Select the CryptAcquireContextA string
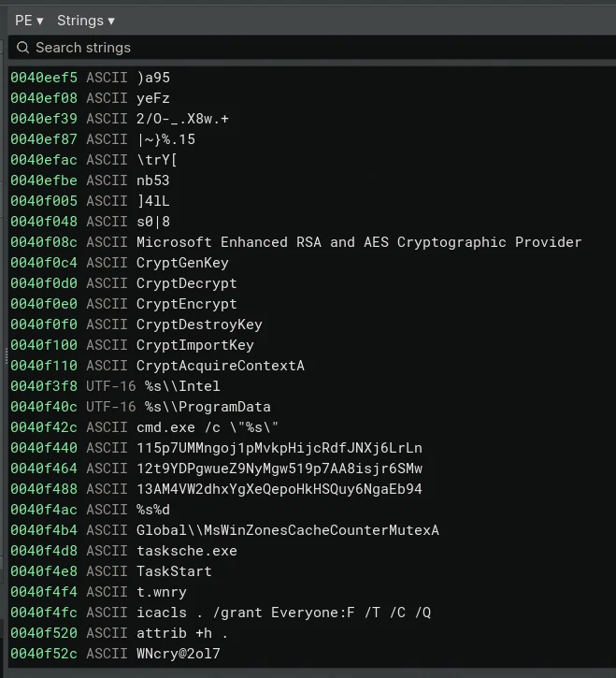This screenshot has width=616, height=678. pos(221,366)
